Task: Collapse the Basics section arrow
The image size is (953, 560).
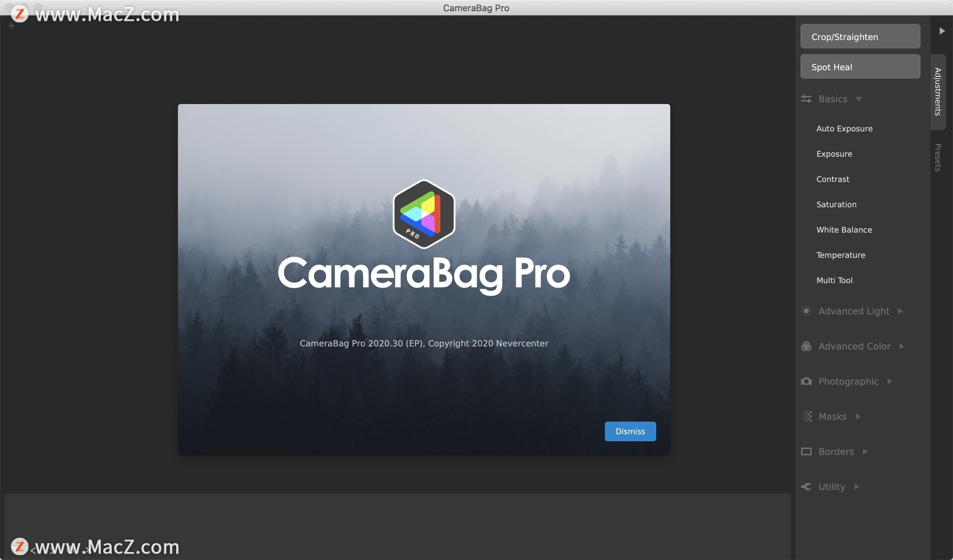Action: click(x=858, y=99)
